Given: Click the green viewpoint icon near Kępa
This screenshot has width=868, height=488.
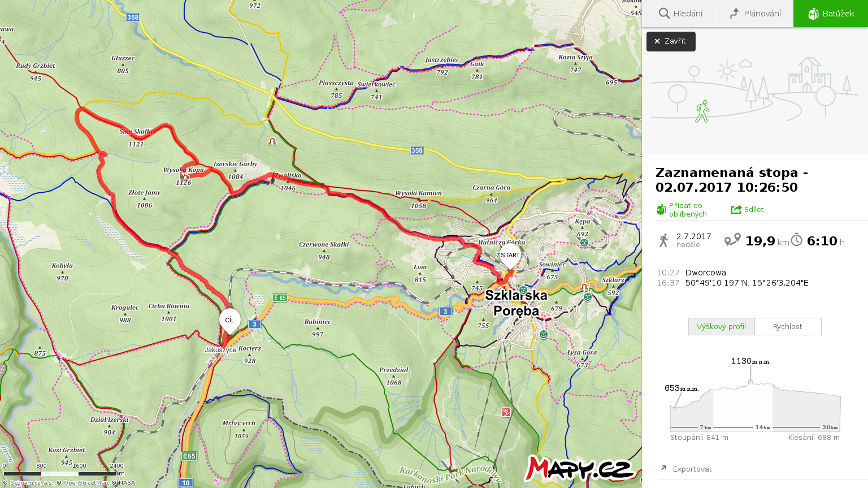Looking at the screenshot, I should coord(584,242).
